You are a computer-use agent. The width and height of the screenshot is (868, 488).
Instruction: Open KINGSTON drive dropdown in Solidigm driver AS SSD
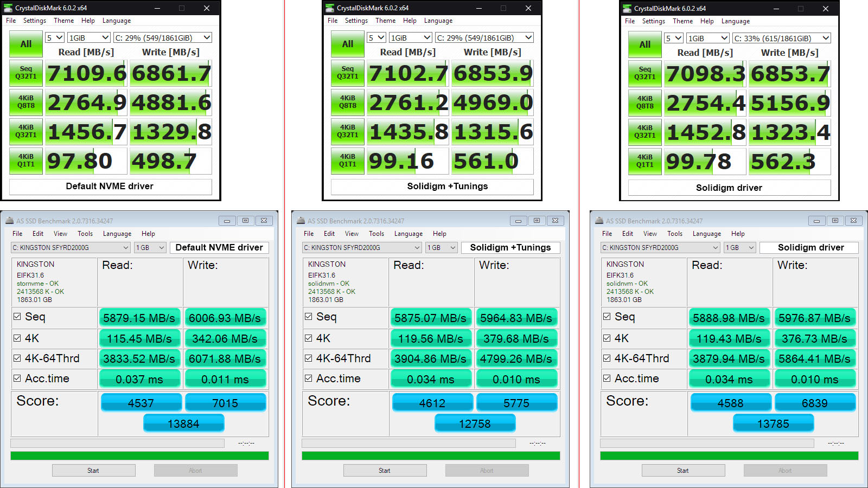coord(660,247)
